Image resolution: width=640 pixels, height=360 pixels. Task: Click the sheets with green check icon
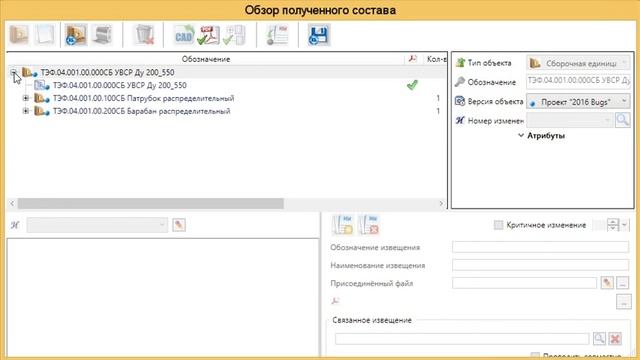coord(234,35)
